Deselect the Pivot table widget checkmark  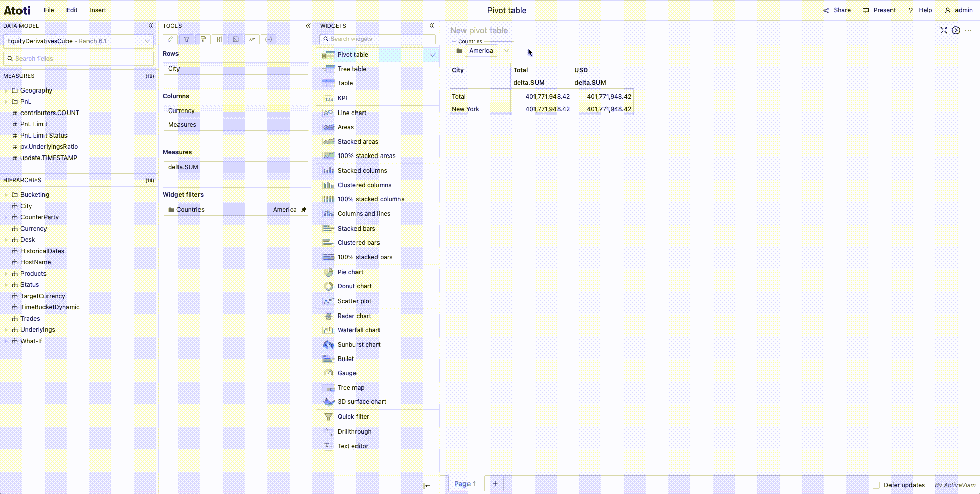pyautogui.click(x=433, y=54)
